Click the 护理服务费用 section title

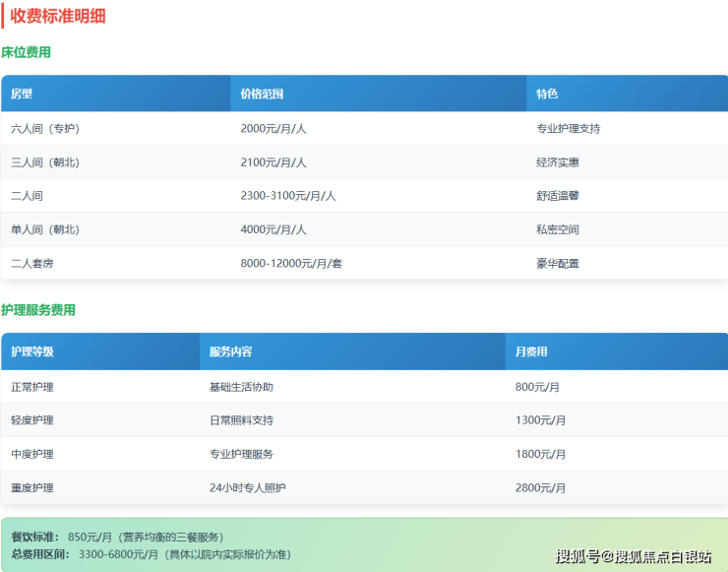38,310
